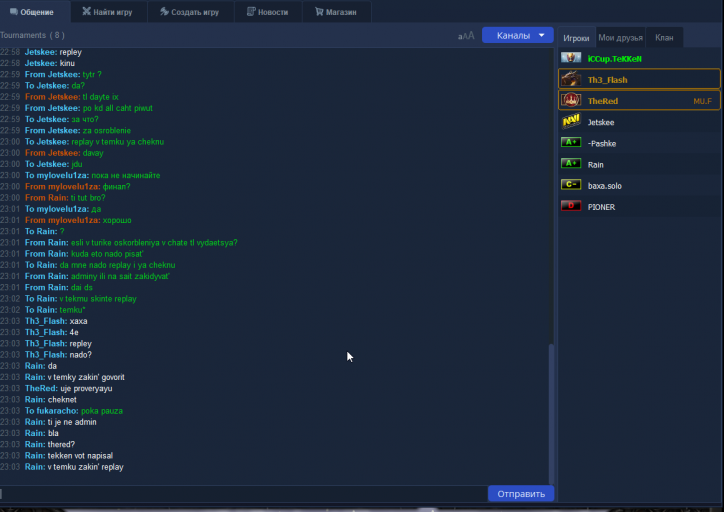Click Th3_Flash's name in the 'nado?' message
Viewport: 724px width, 512px height.
[x=46, y=355]
